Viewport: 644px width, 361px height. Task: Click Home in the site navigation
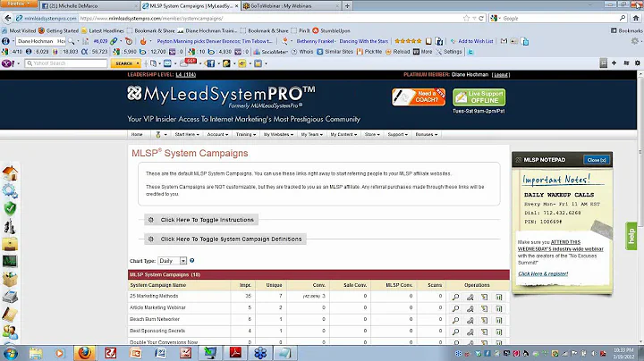[137, 135]
